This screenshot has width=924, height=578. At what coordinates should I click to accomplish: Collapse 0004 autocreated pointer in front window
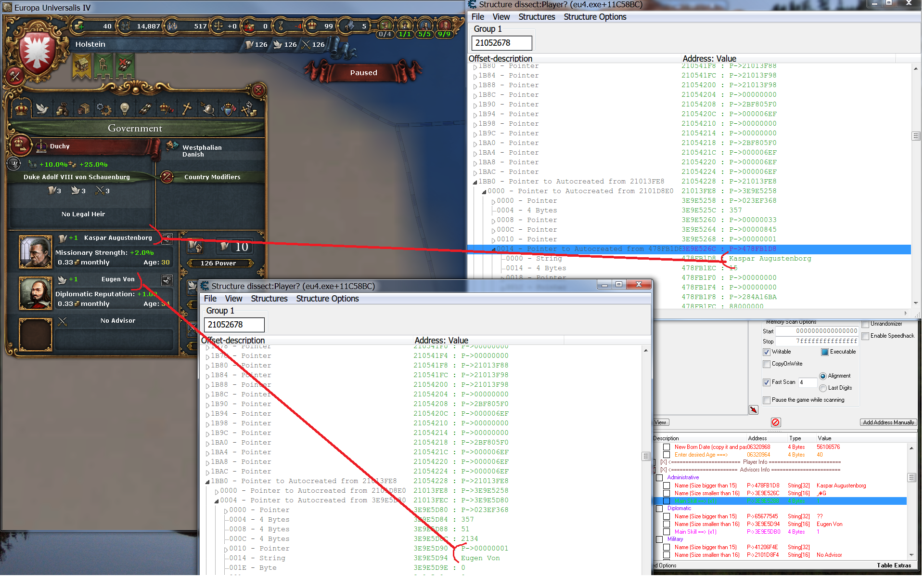[x=217, y=501]
